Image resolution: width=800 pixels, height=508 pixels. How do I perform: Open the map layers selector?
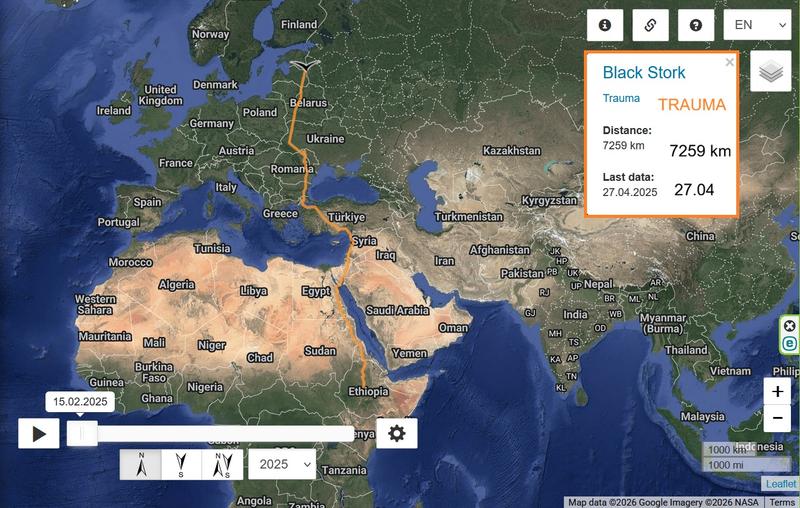point(770,71)
